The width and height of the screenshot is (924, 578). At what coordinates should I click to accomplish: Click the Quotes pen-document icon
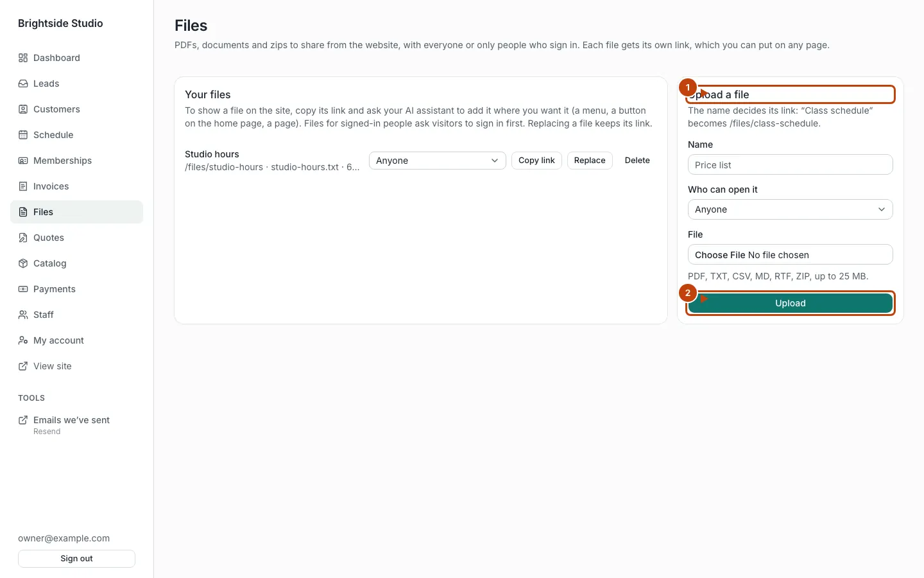[x=23, y=238]
